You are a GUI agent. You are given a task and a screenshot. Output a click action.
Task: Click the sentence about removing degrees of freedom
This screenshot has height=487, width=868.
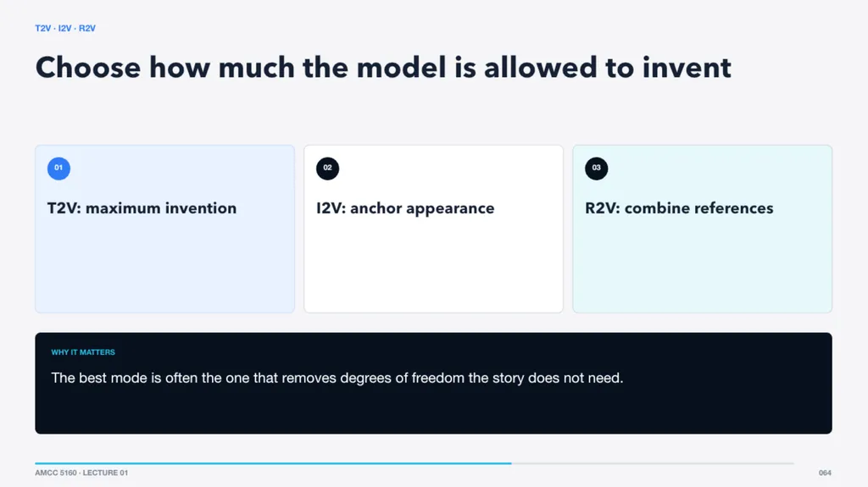(337, 378)
